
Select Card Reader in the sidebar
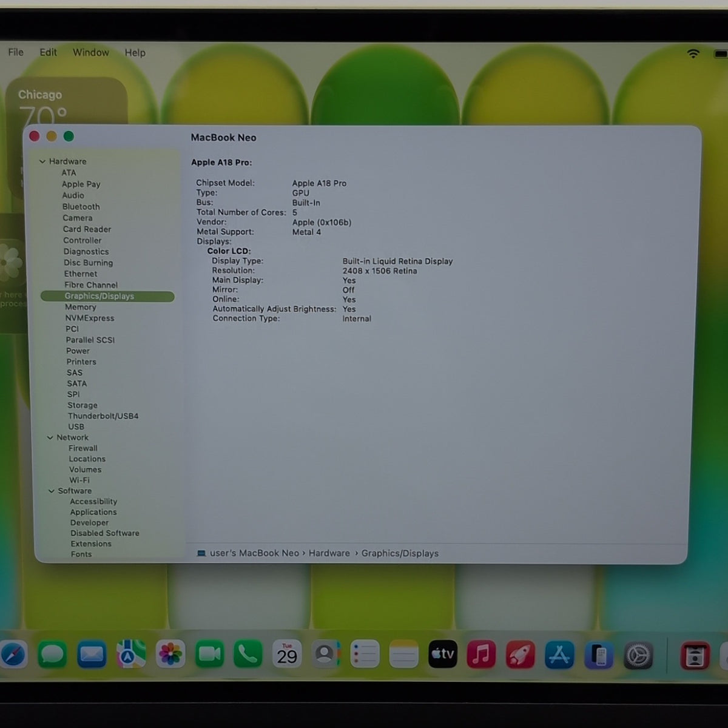(87, 229)
